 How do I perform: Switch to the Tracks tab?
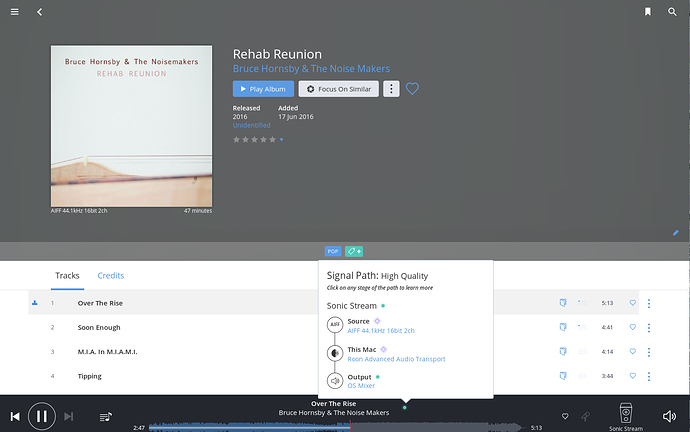coord(67,276)
